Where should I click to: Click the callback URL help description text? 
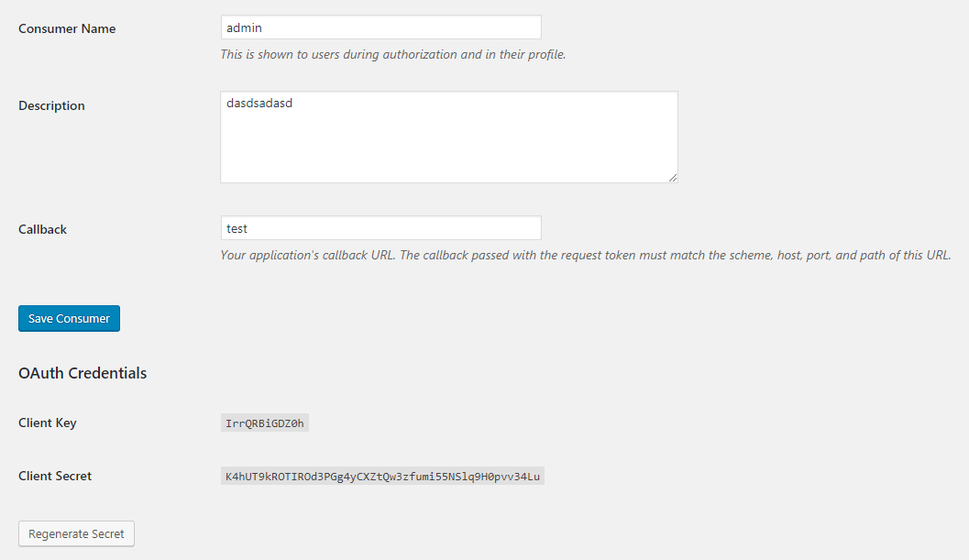click(x=585, y=255)
